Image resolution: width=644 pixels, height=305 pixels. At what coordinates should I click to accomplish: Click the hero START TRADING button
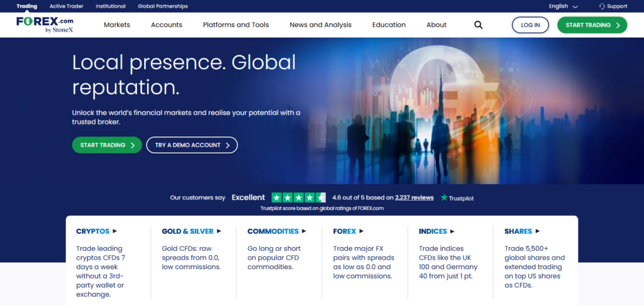[107, 145]
